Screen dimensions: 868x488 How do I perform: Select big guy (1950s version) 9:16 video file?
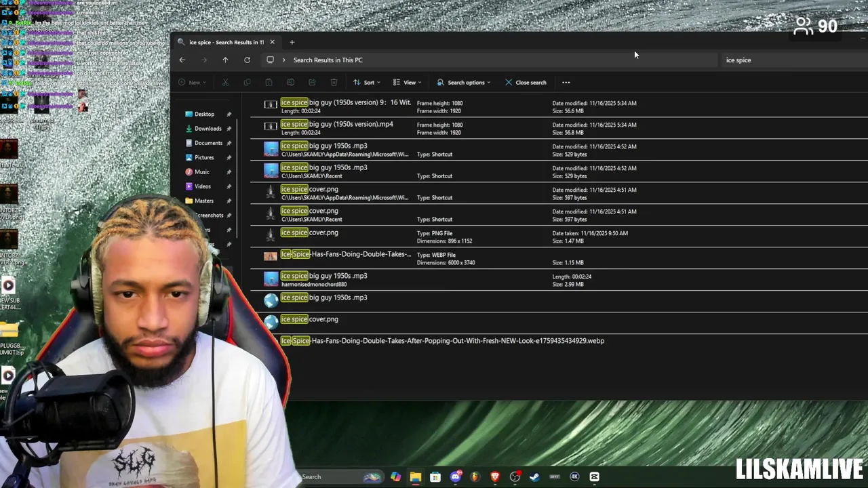coord(559,106)
